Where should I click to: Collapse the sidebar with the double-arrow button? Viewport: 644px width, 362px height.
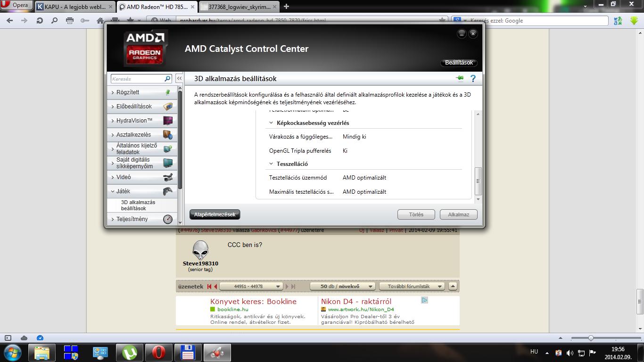coord(179,79)
